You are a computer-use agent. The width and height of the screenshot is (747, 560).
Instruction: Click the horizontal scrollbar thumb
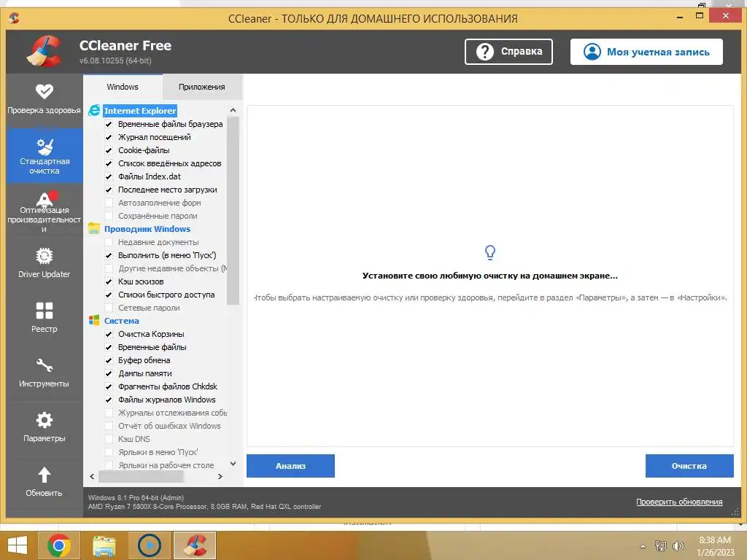[141, 476]
